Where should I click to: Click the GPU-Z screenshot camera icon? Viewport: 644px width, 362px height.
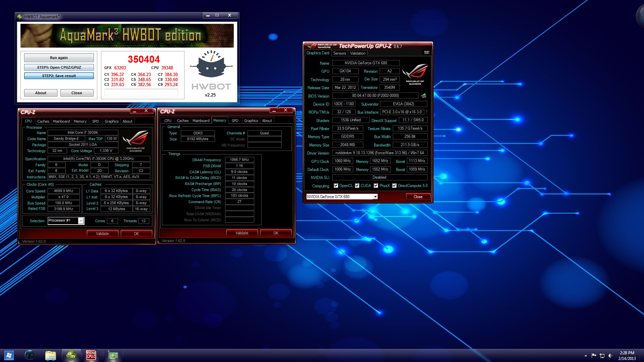426,53
